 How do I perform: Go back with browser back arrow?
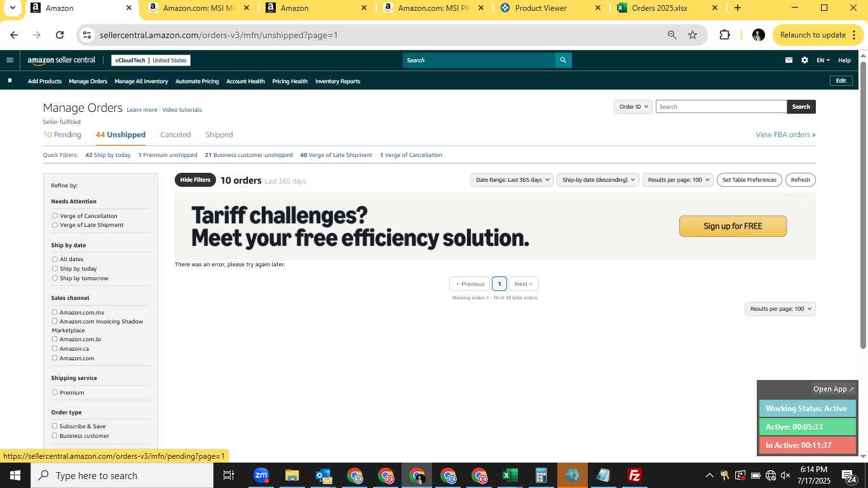click(x=14, y=35)
